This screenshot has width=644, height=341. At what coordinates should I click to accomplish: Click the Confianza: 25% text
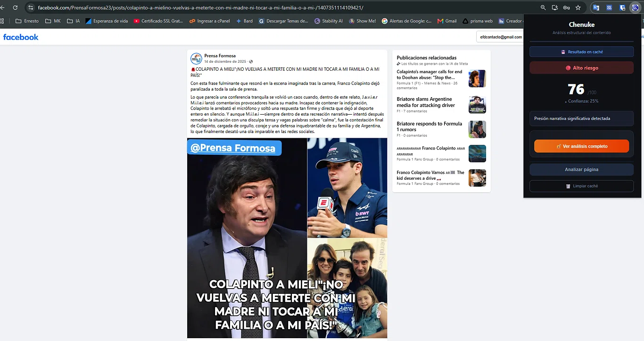tap(583, 101)
